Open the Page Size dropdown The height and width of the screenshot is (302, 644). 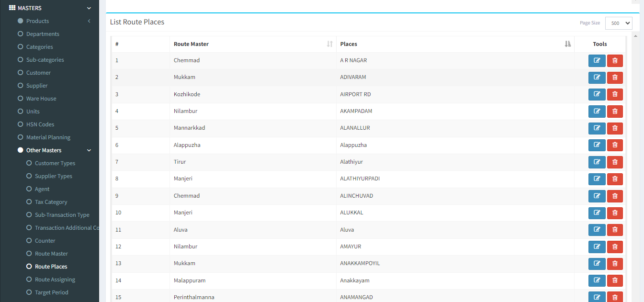click(619, 23)
